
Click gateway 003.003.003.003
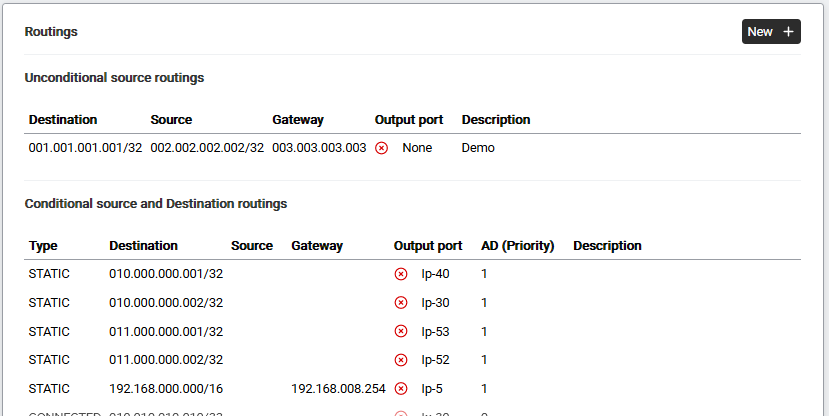click(319, 148)
